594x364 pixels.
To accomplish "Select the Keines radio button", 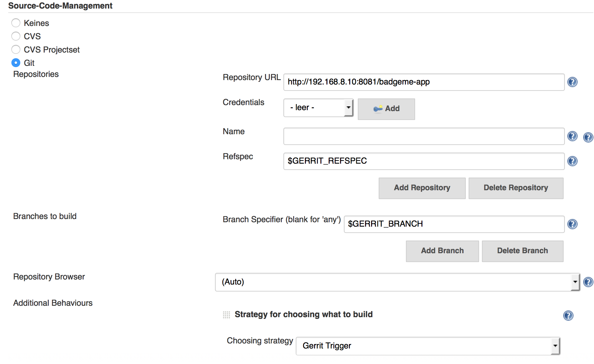I will [16, 23].
